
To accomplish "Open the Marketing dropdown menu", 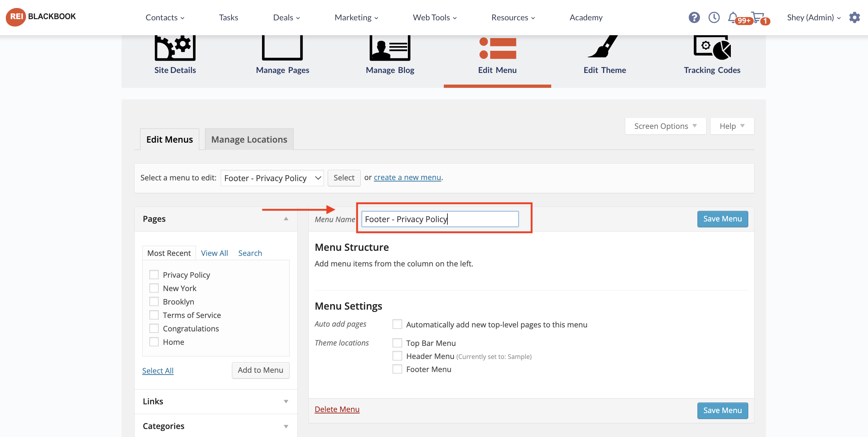I will pos(356,17).
